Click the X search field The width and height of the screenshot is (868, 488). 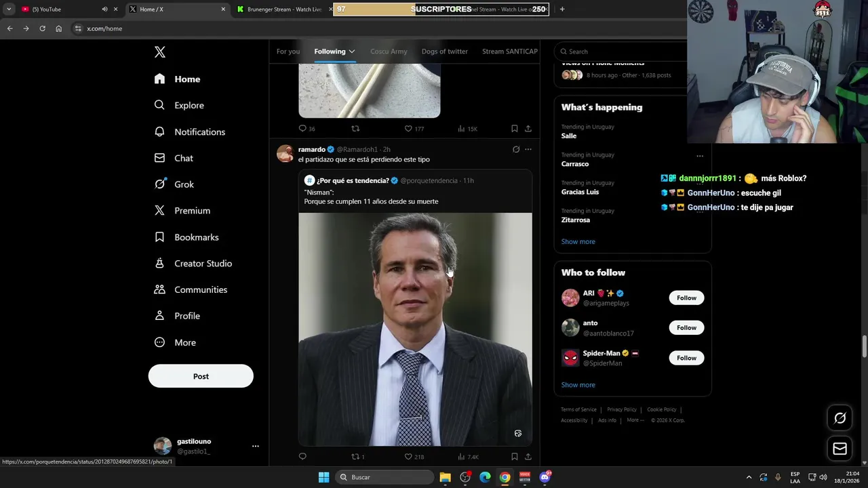pos(620,52)
